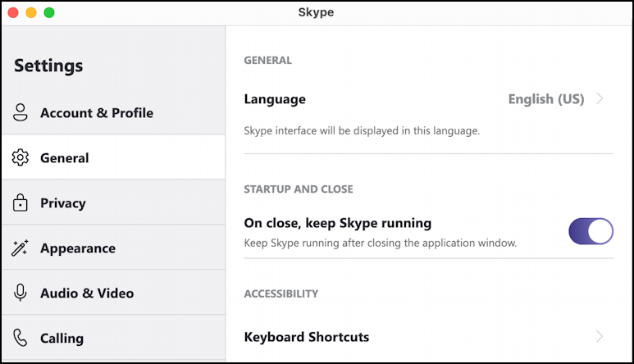The width and height of the screenshot is (634, 364).
Task: Click the Language setting label
Action: (275, 99)
